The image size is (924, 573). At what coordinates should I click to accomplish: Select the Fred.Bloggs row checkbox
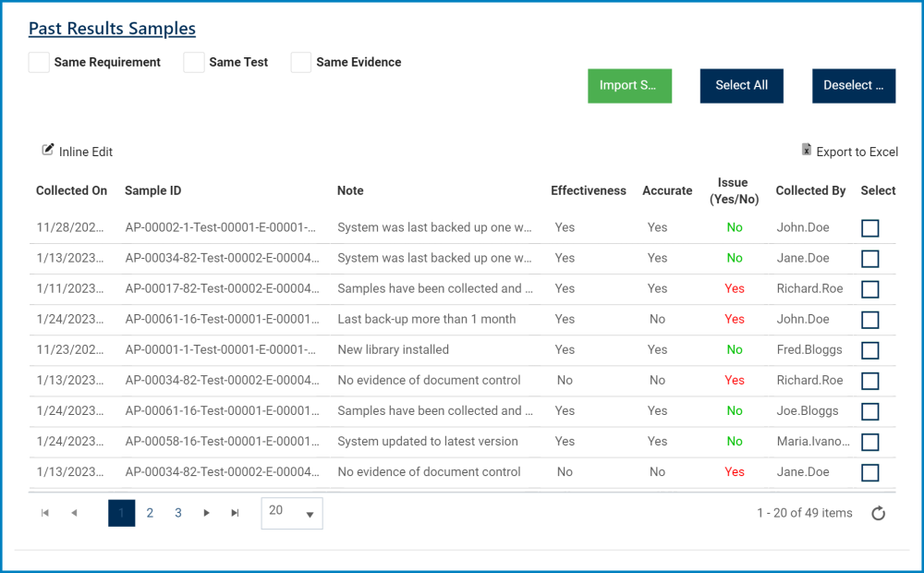(x=869, y=350)
